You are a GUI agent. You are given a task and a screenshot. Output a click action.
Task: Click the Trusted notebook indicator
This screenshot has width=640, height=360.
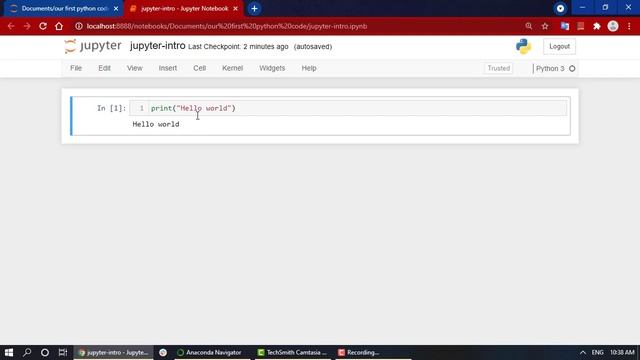498,68
